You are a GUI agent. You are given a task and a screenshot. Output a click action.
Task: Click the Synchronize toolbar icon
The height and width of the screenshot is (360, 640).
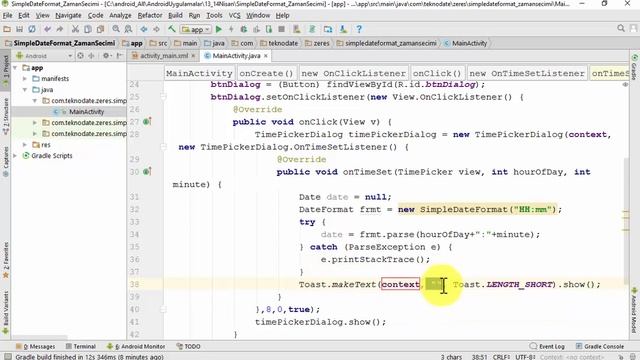click(x=32, y=29)
